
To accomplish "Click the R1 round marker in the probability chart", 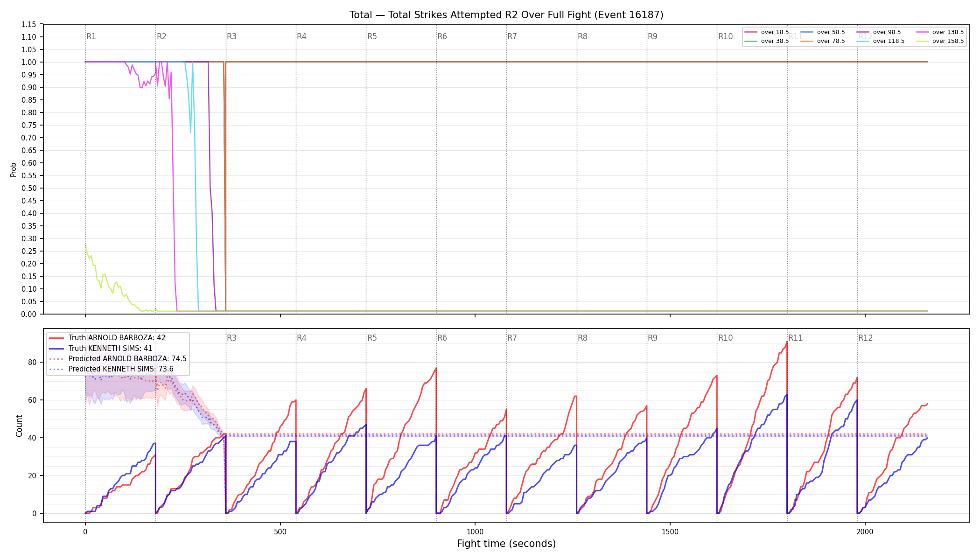I will pos(91,36).
